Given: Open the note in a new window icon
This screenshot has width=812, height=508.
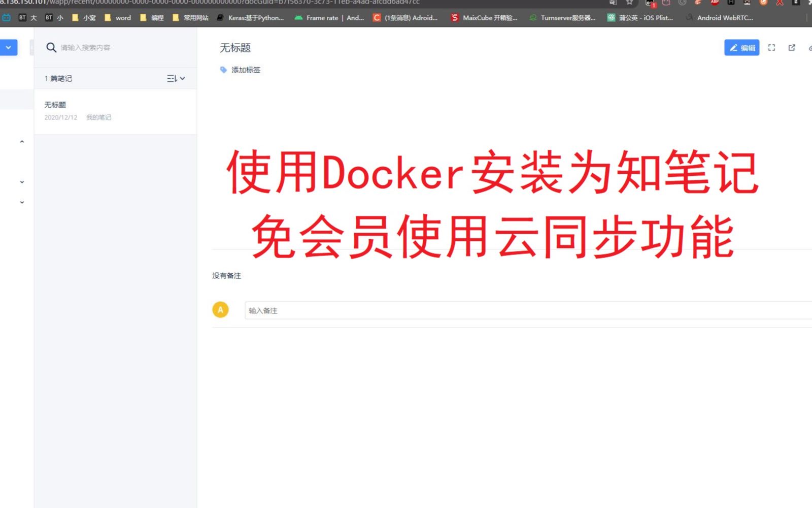Looking at the screenshot, I should 792,48.
